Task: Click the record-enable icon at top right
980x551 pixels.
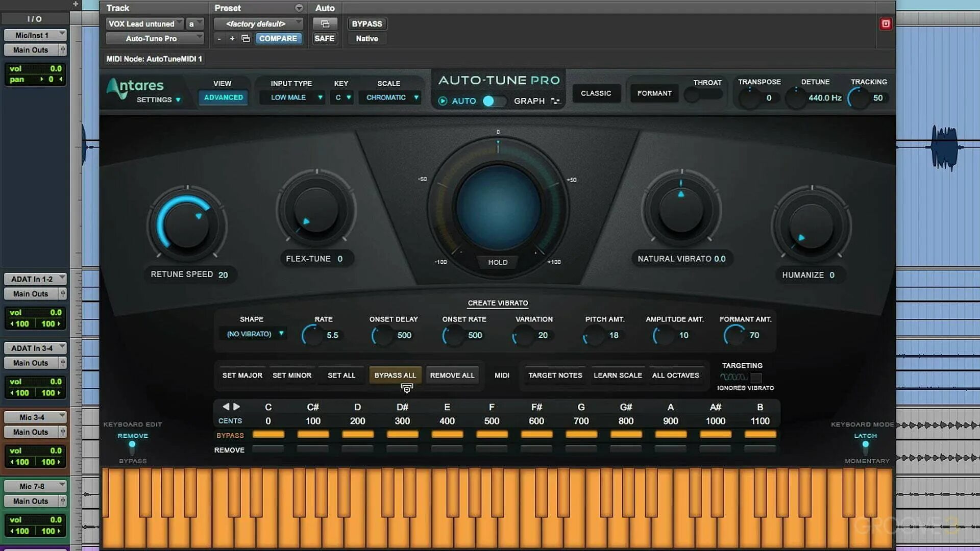Action: click(886, 23)
